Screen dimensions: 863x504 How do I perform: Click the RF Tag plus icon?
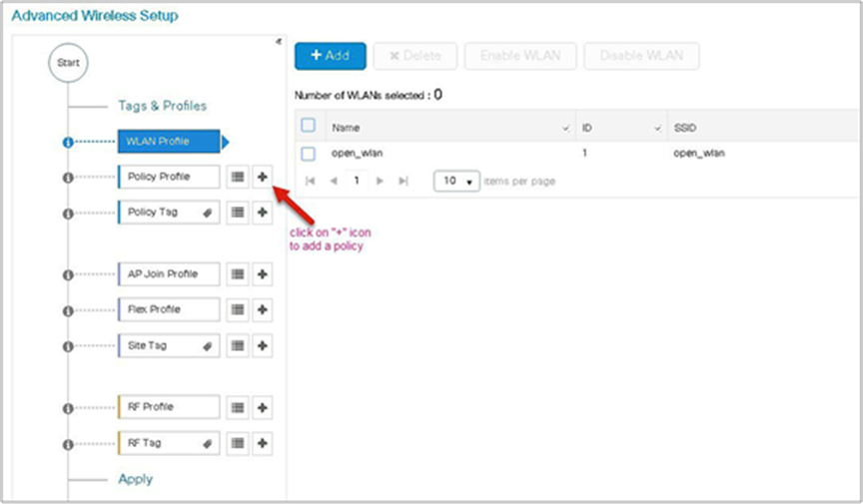point(263,443)
